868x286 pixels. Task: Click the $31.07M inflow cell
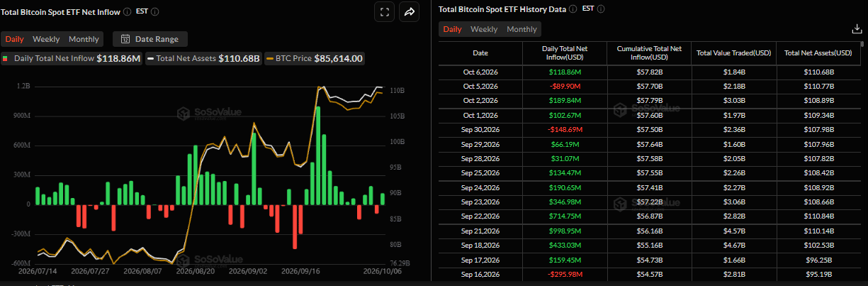(x=565, y=158)
